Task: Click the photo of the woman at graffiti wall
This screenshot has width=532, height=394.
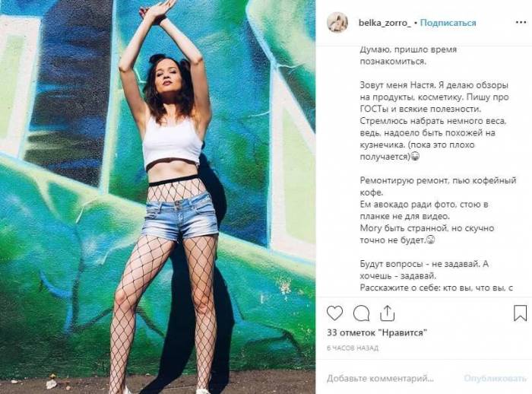Action: click(158, 197)
